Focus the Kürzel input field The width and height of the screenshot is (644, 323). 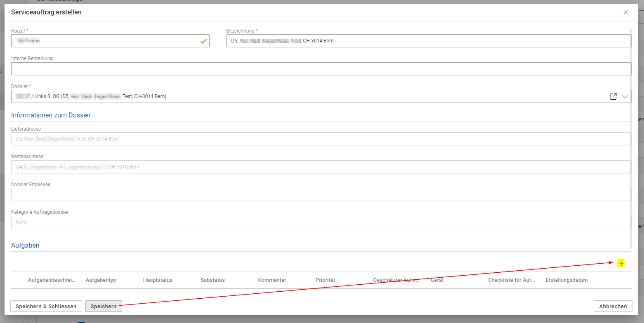tap(103, 41)
